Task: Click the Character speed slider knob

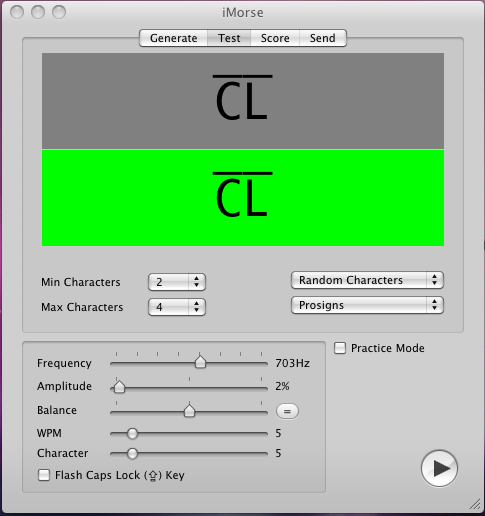Action: pos(132,453)
